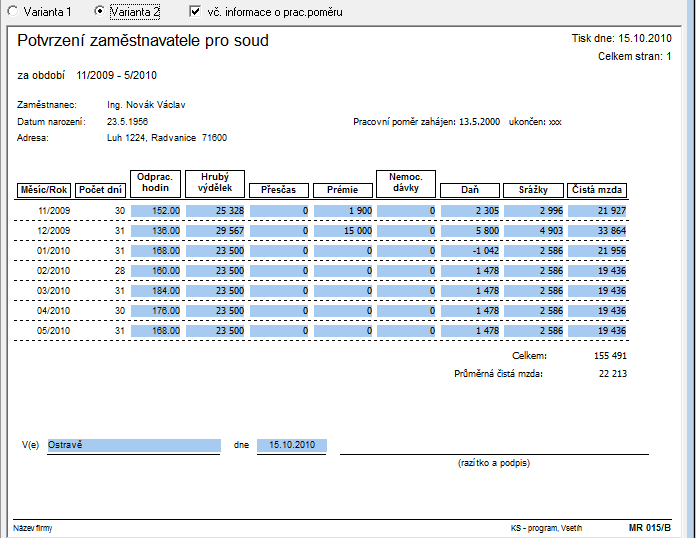
Task: Edit Přesčas value for 11/2009
Action: click(279, 211)
